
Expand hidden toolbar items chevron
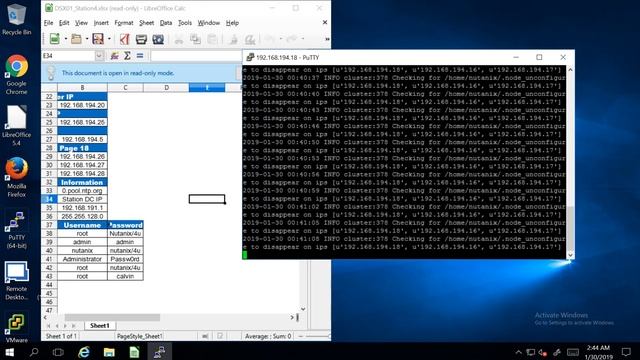[x=327, y=39]
